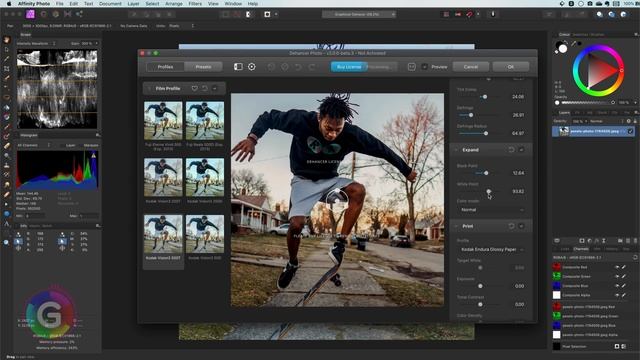
Task: Collapse the Expand section chevron
Action: (456, 150)
